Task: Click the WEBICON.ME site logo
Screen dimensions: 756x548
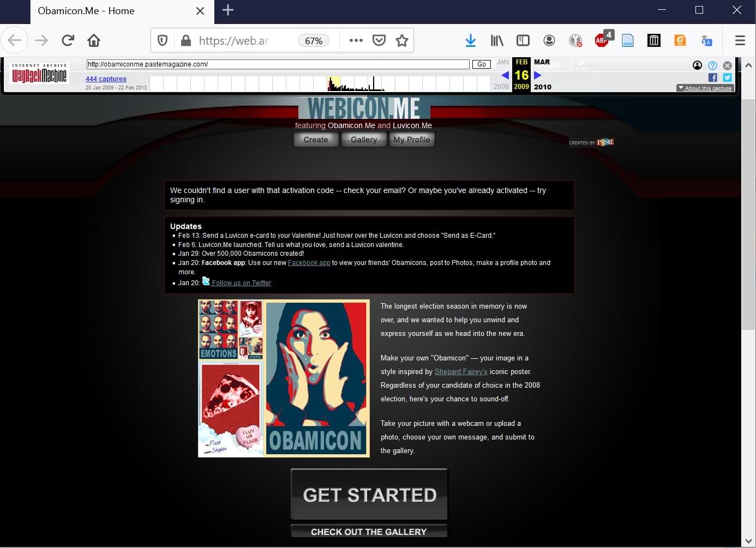Action: tap(364, 108)
